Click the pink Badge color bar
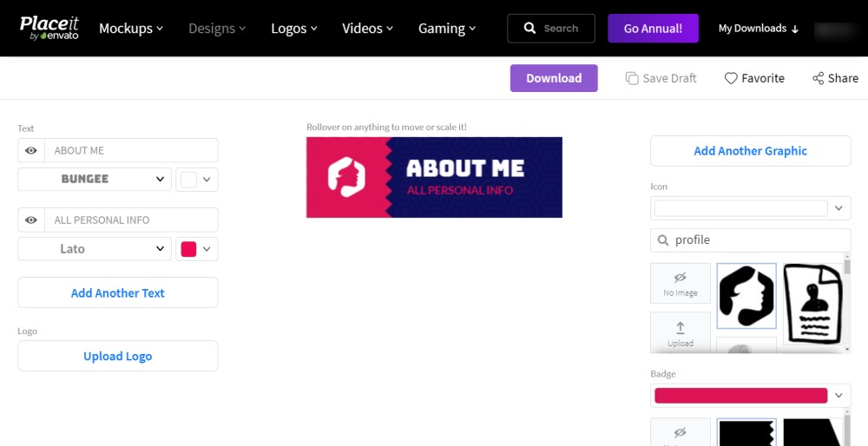Screen dimensions: 868x446 tap(740, 396)
